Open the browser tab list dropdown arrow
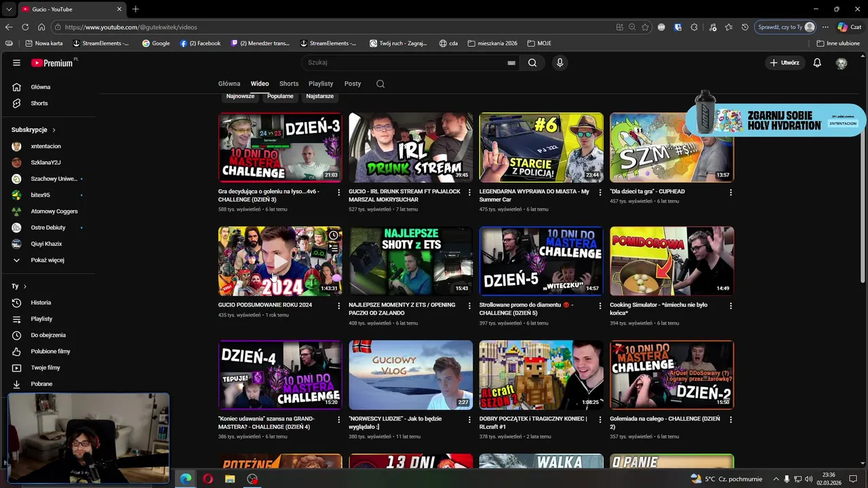 8,9
